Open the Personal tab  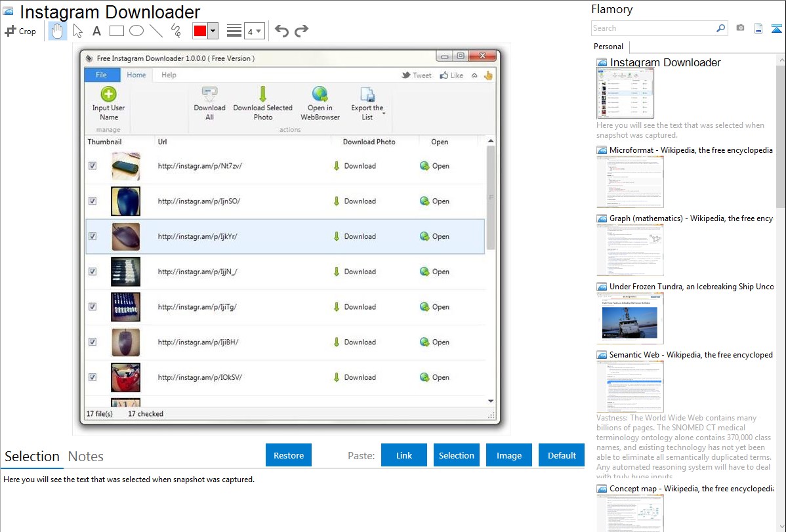pos(608,47)
